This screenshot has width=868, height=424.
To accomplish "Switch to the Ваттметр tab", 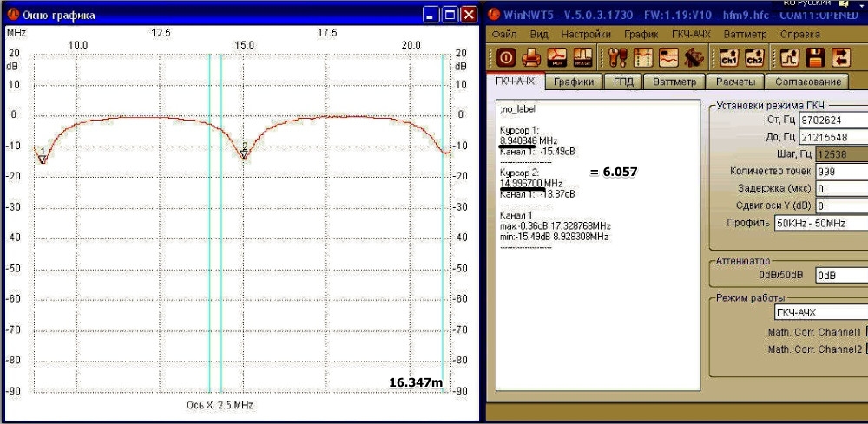I will pos(674,82).
